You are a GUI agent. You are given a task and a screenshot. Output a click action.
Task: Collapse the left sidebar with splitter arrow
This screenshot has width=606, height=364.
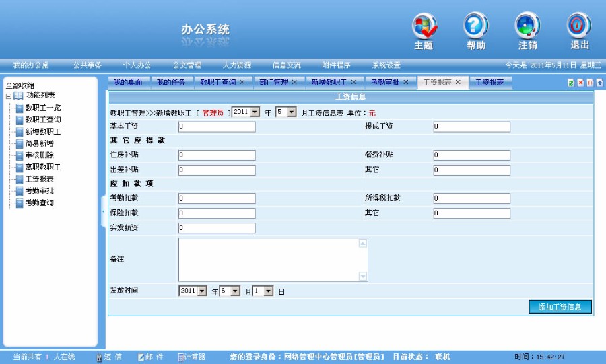click(x=103, y=211)
